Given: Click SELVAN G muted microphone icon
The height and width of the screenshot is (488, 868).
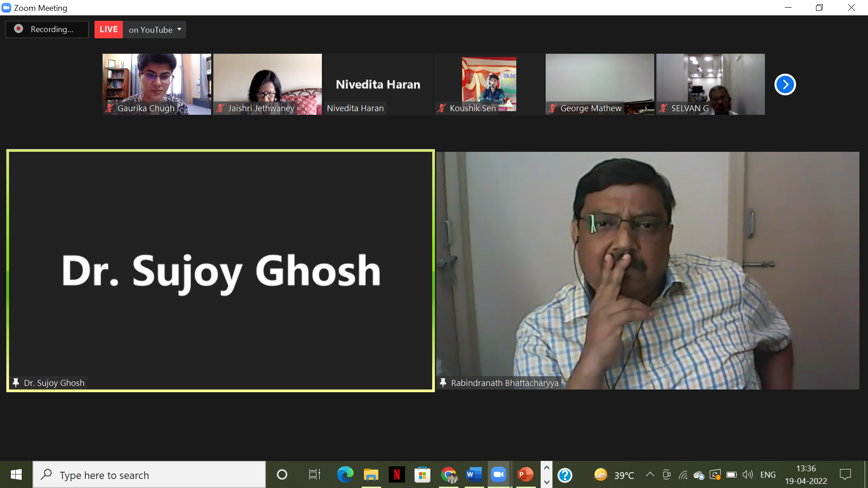Looking at the screenshot, I should [x=663, y=108].
